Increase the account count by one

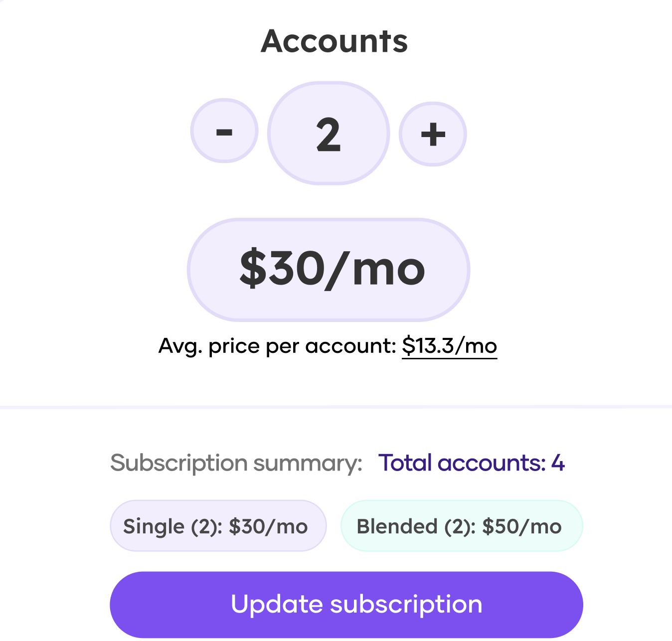(x=433, y=134)
